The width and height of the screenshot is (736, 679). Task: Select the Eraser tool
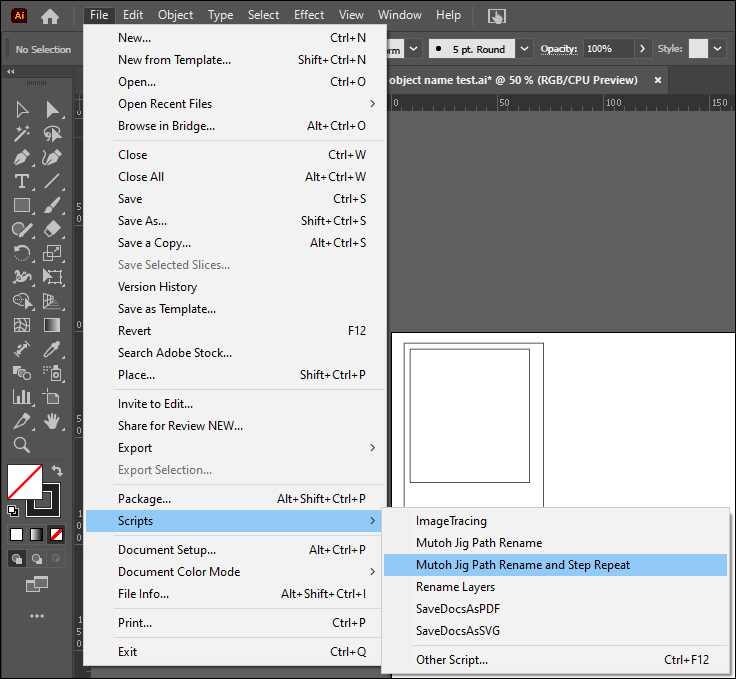[52, 229]
